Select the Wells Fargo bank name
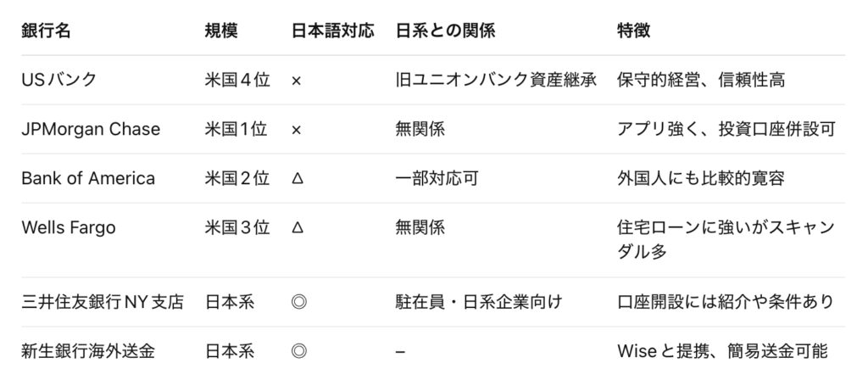 69,228
